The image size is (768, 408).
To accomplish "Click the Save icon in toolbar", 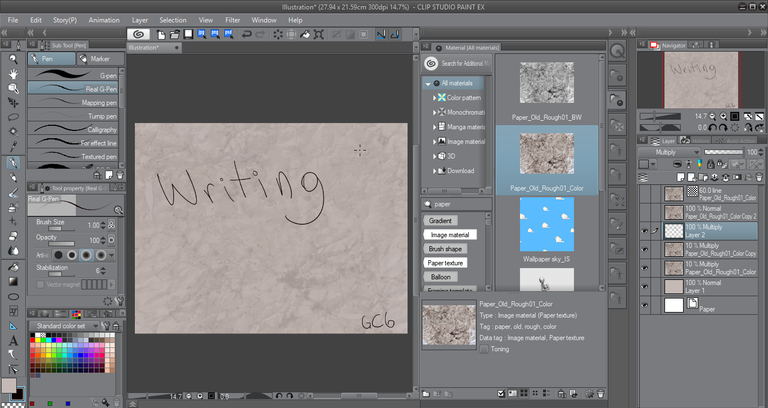I will (188, 34).
